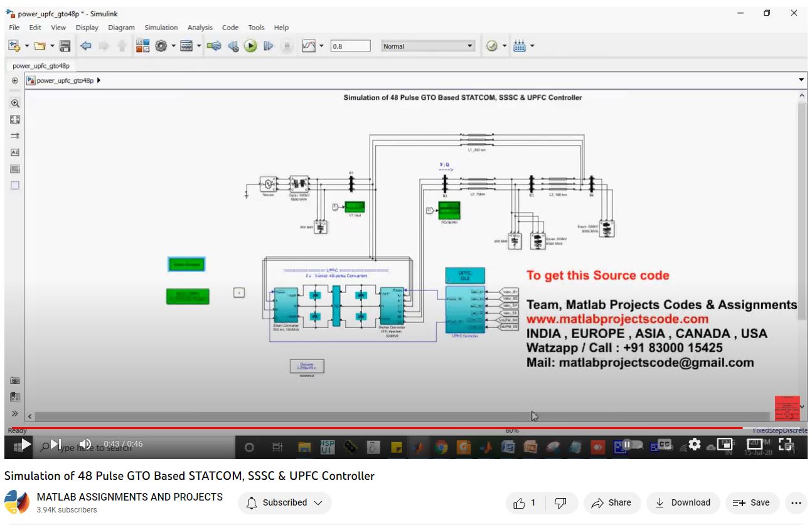
Task: Play the YouTube video
Action: tap(26, 444)
